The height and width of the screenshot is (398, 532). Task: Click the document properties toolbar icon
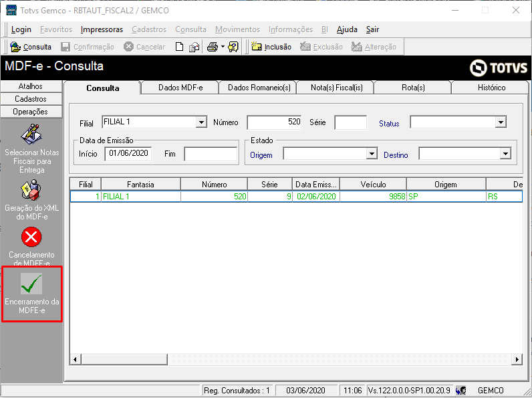point(194,47)
